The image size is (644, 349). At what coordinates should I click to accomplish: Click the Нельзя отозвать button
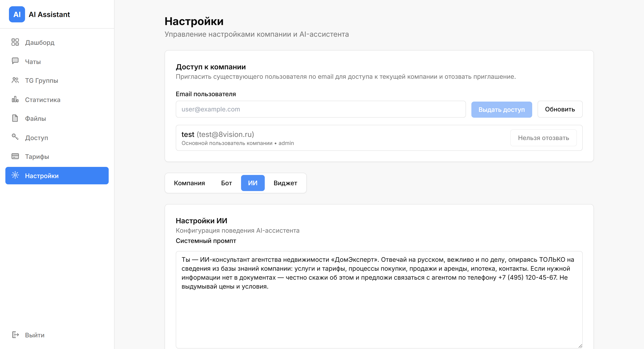click(x=543, y=138)
